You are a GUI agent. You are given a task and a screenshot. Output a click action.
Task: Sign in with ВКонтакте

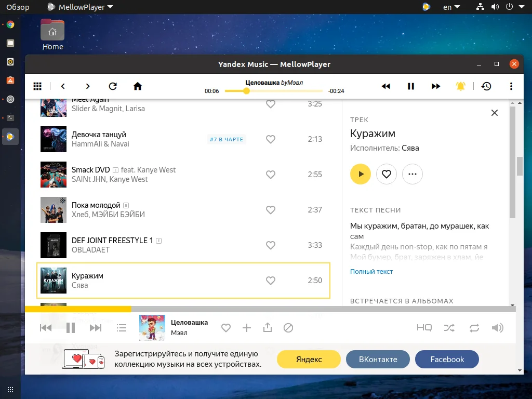pyautogui.click(x=378, y=359)
